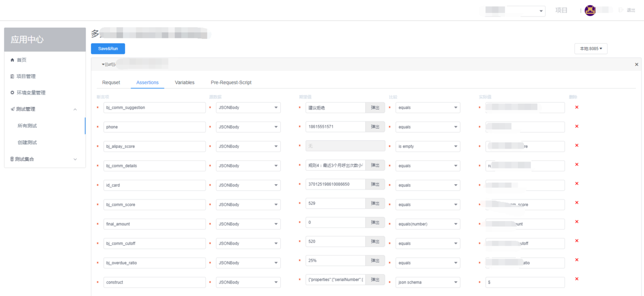Expand the 测试集合 sidebar section
The width and height of the screenshot is (644, 296).
45,159
